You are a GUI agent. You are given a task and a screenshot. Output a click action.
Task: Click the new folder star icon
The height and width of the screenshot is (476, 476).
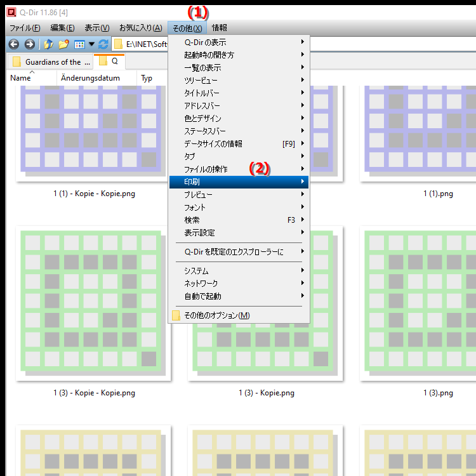point(63,44)
